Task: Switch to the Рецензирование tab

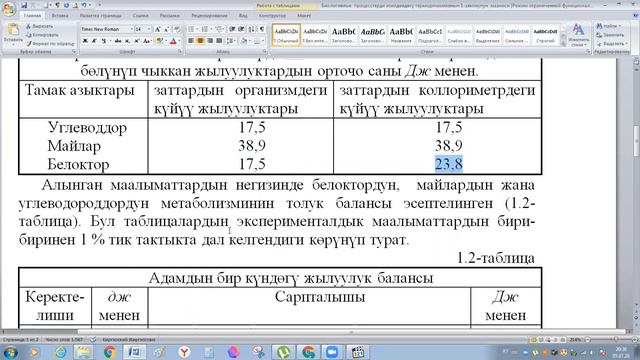Action: pos(209,16)
